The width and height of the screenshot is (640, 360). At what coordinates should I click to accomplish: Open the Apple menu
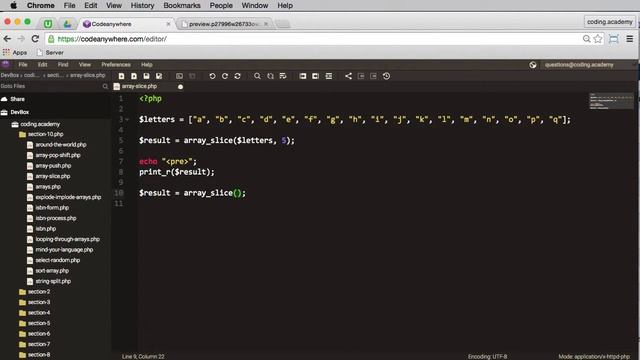pyautogui.click(x=13, y=5)
